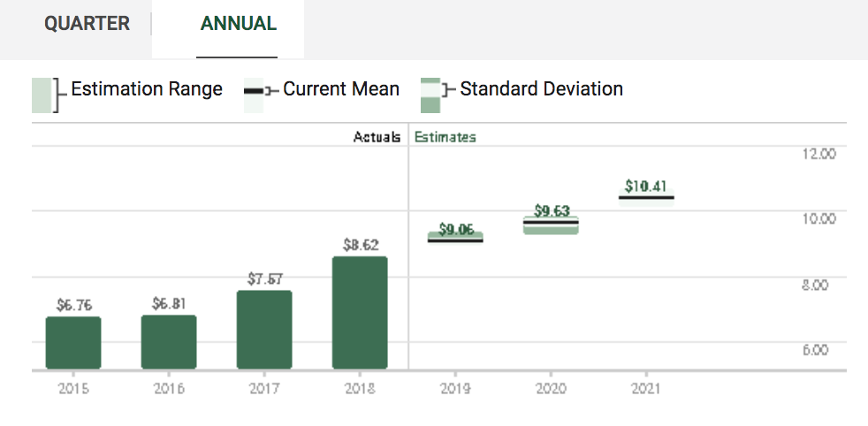868x426 pixels.
Task: Click the 2020 x-axis label
Action: (551, 389)
